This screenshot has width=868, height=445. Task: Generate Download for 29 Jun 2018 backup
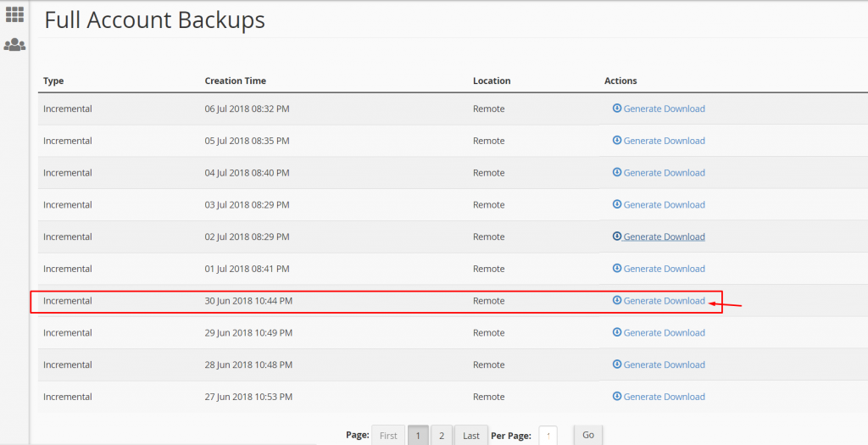[x=664, y=333]
